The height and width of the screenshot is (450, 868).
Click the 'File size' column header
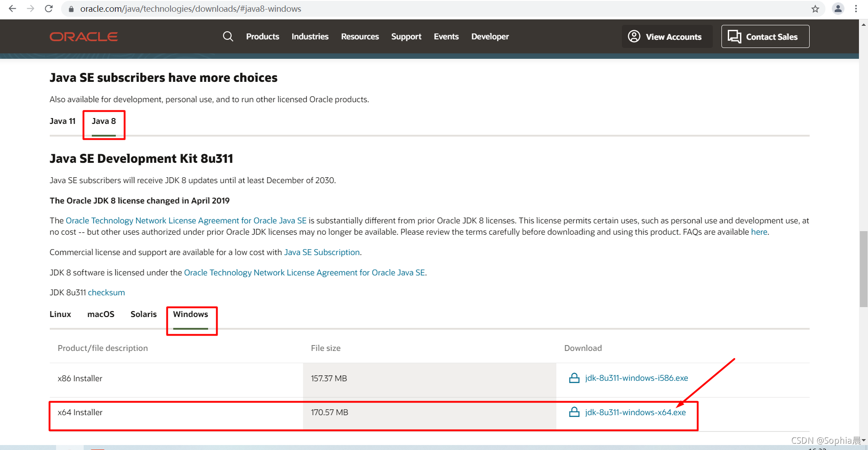point(326,348)
